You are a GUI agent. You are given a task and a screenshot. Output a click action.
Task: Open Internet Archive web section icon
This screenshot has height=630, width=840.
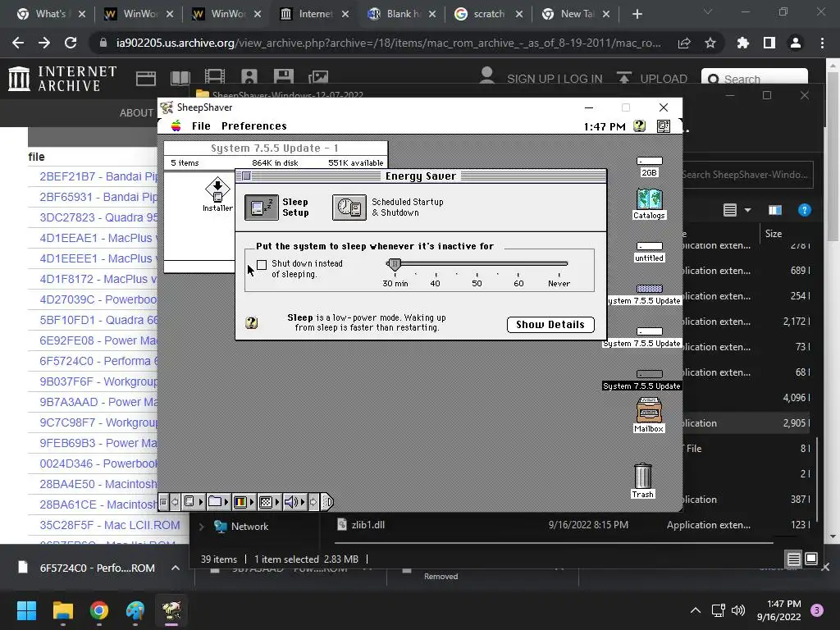pyautogui.click(x=146, y=78)
